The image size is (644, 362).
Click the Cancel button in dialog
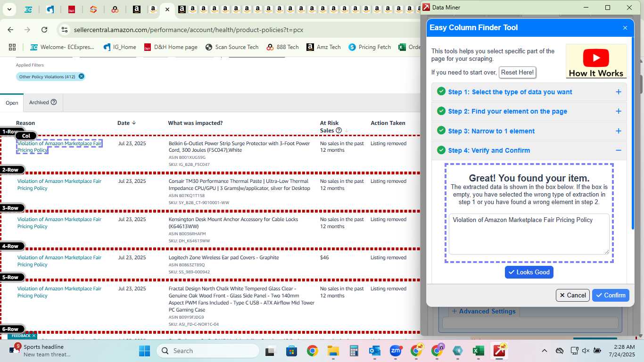572,295
